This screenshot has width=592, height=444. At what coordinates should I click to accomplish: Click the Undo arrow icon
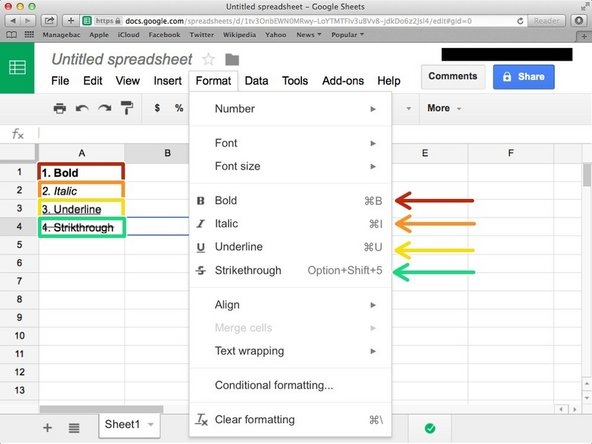point(82,108)
